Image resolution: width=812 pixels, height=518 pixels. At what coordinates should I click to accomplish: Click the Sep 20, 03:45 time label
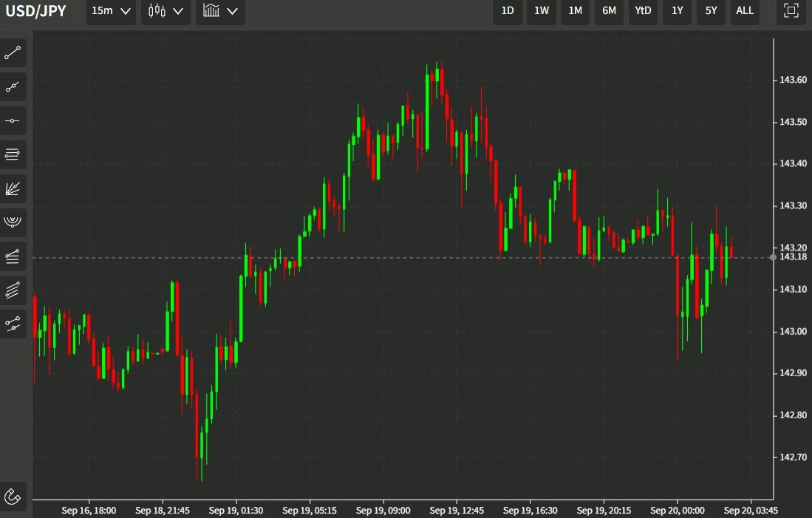(751, 511)
